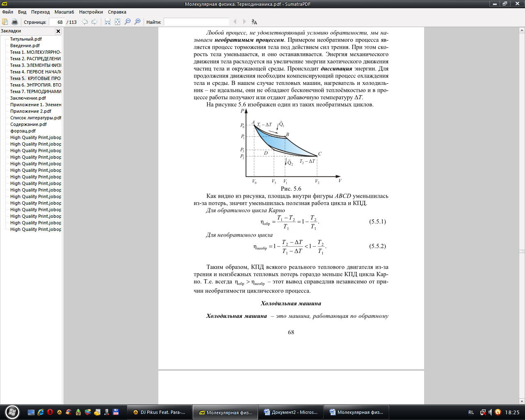Open bookmark Приложение 2.pdf
Image resolution: width=525 pixels, height=420 pixels.
tap(31, 111)
